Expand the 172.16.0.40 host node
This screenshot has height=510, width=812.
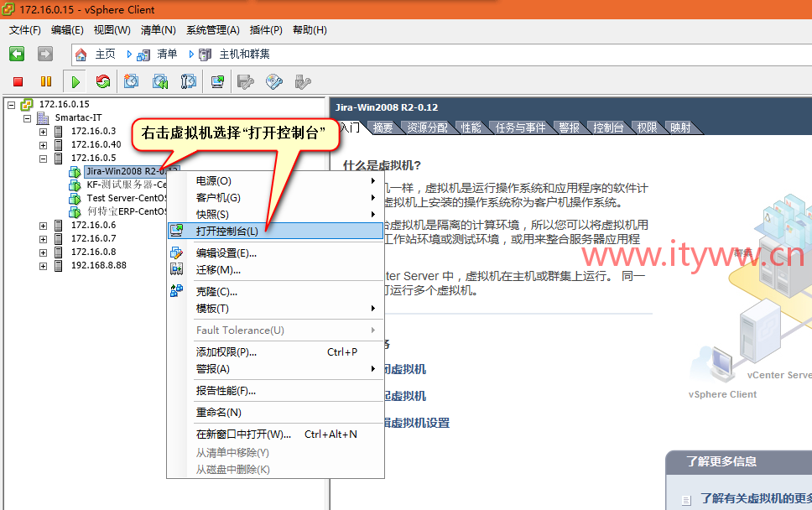44,145
